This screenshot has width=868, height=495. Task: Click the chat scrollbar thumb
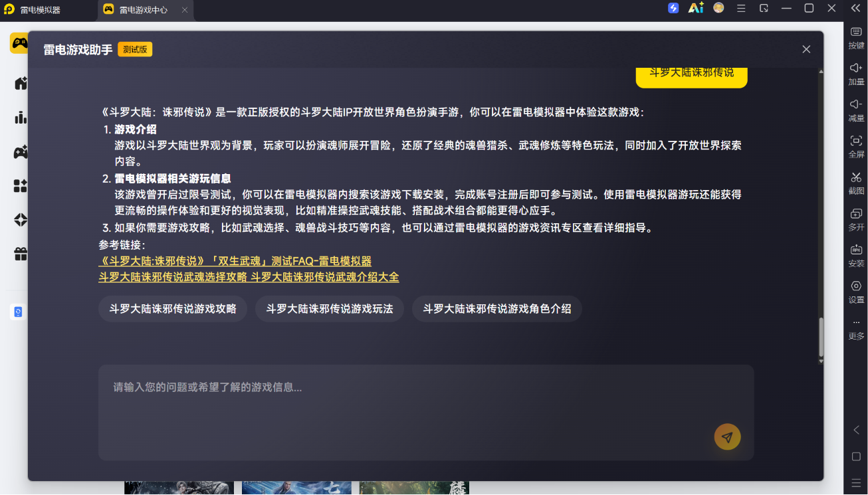click(x=821, y=338)
